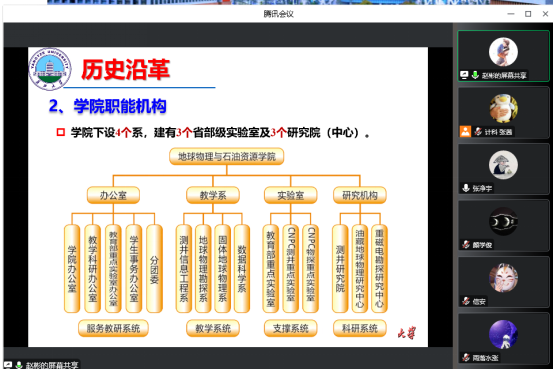
Task: Click the muted mic icon beside 信安
Action: (x=466, y=301)
